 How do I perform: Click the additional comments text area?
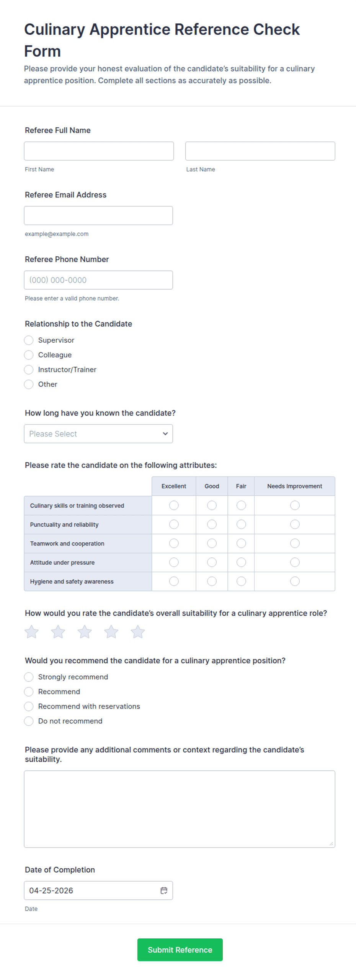tap(180, 809)
